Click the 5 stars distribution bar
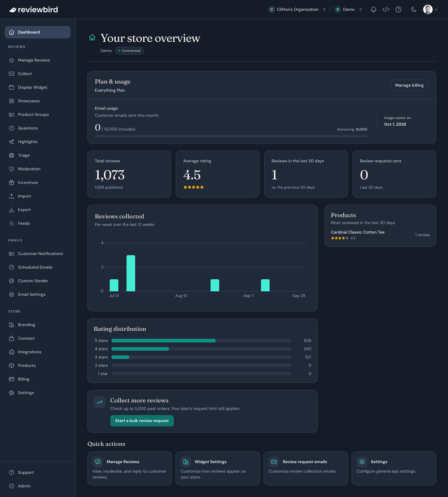 pyautogui.click(x=201, y=341)
